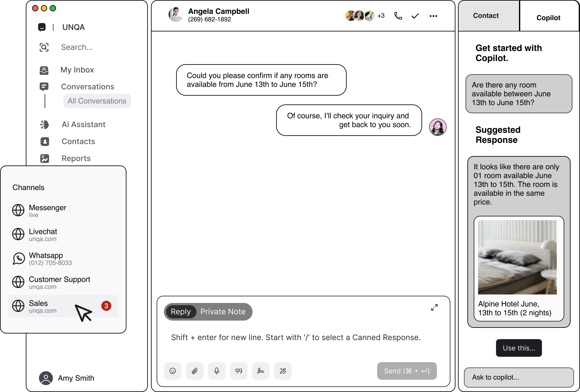
Task: Click the magic wand AI icon
Action: coord(283,371)
